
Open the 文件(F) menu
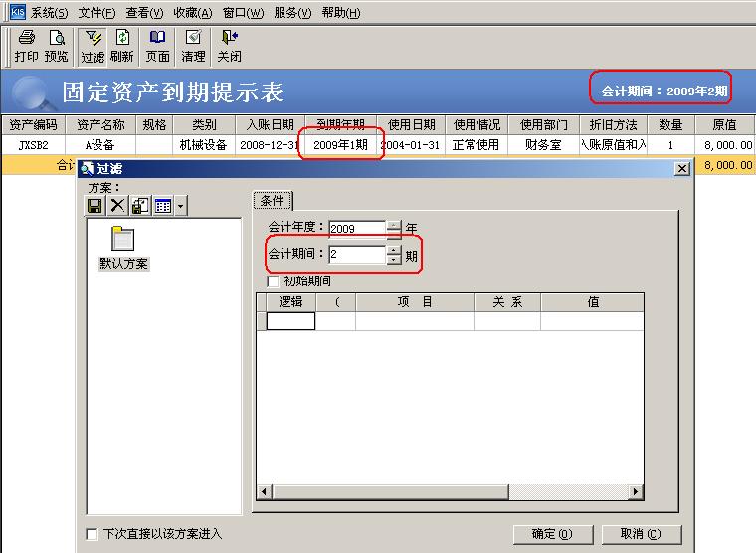[x=96, y=13]
